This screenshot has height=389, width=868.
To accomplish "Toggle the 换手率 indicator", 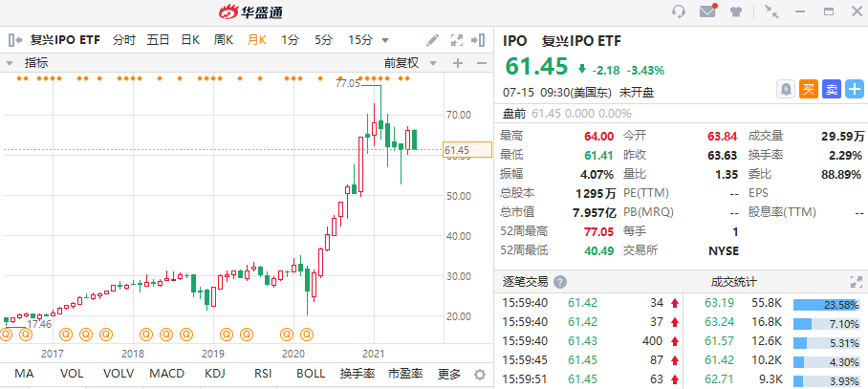I will point(358,374).
